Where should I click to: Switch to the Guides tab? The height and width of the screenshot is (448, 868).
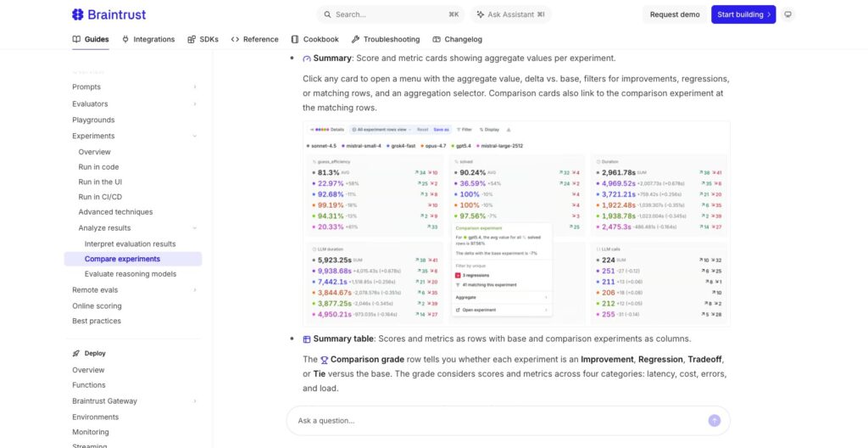[91, 39]
